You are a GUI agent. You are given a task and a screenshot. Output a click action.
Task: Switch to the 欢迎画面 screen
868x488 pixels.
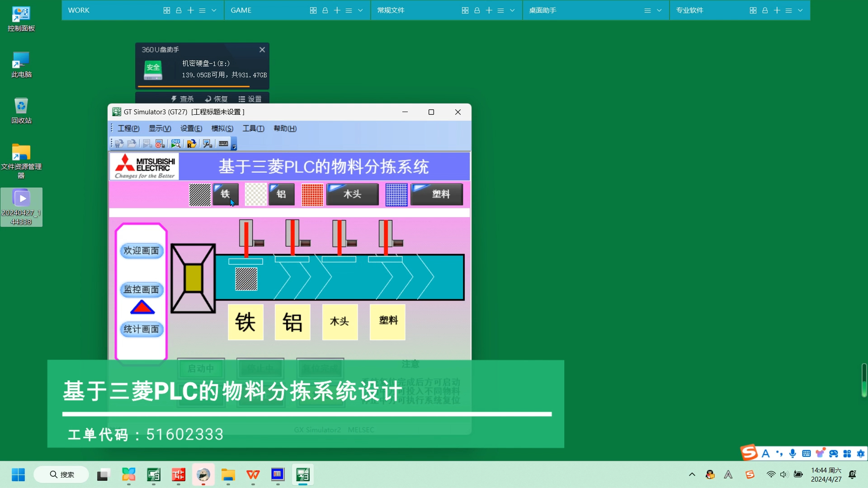pyautogui.click(x=141, y=251)
